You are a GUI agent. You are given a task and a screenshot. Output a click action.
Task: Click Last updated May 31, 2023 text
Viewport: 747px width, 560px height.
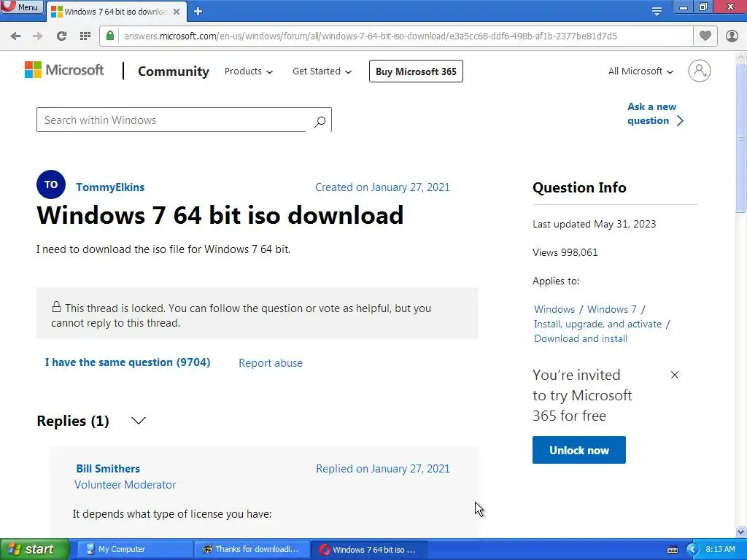coord(594,224)
